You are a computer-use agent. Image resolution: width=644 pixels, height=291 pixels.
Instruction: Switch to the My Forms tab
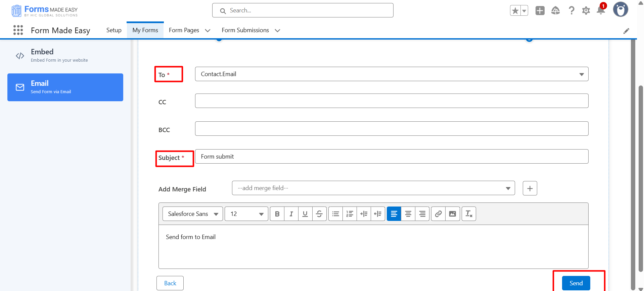pos(145,30)
